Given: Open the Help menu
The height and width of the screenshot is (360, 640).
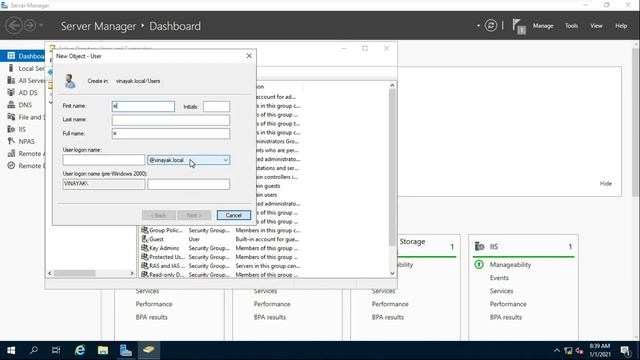Looking at the screenshot, I should pos(621,26).
